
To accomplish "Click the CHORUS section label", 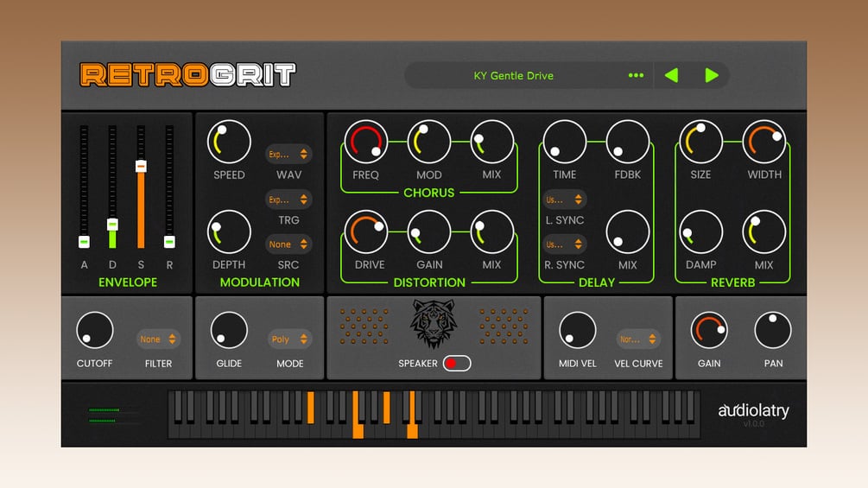I will pyautogui.click(x=429, y=193).
